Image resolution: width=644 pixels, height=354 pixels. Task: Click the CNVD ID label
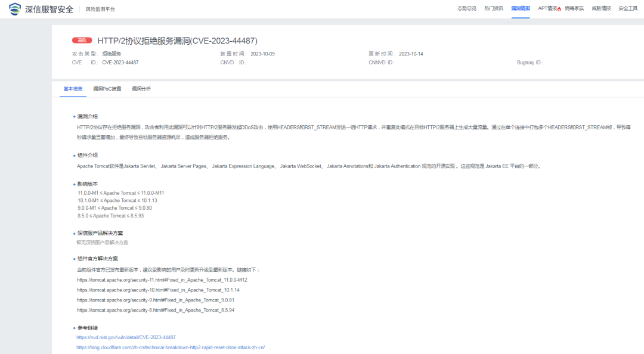233,63
